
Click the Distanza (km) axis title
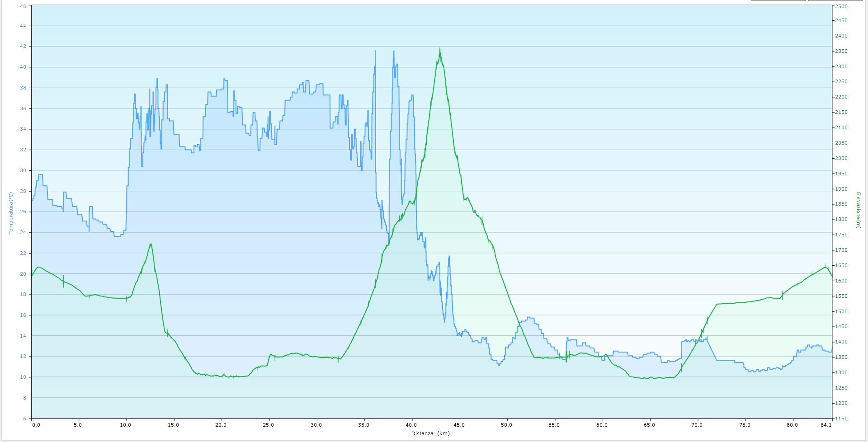(x=430, y=433)
